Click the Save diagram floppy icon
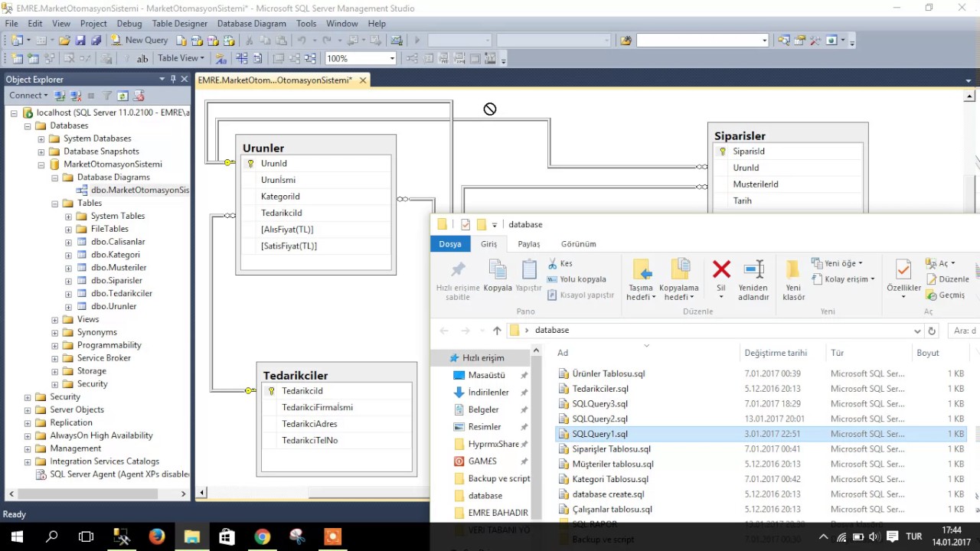The width and height of the screenshot is (980, 551). click(80, 40)
